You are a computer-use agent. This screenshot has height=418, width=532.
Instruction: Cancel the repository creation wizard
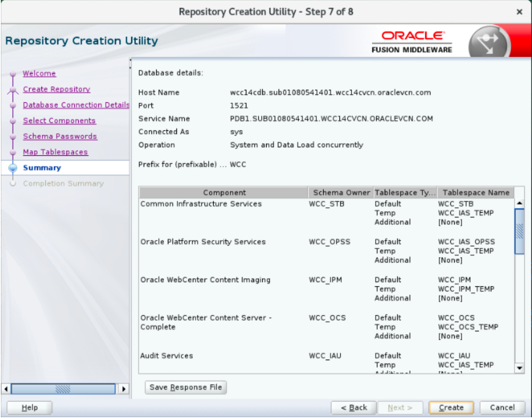coord(502,408)
